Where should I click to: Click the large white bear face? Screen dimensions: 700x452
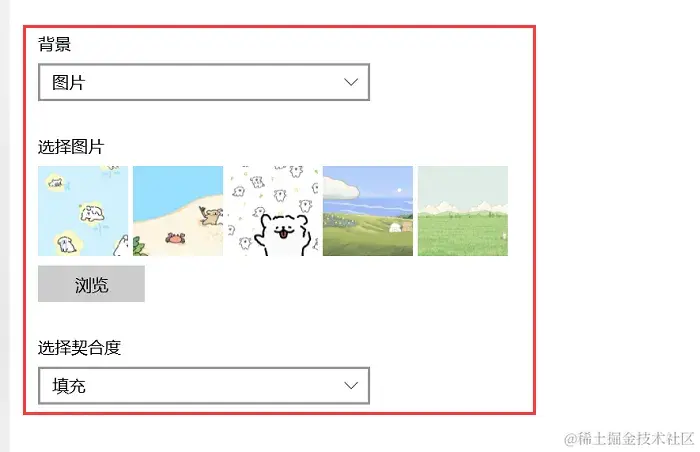click(x=283, y=234)
